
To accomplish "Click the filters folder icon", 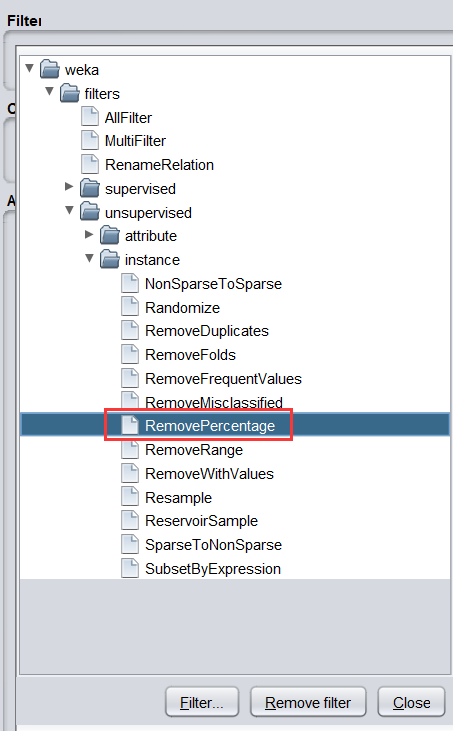I will click(69, 93).
